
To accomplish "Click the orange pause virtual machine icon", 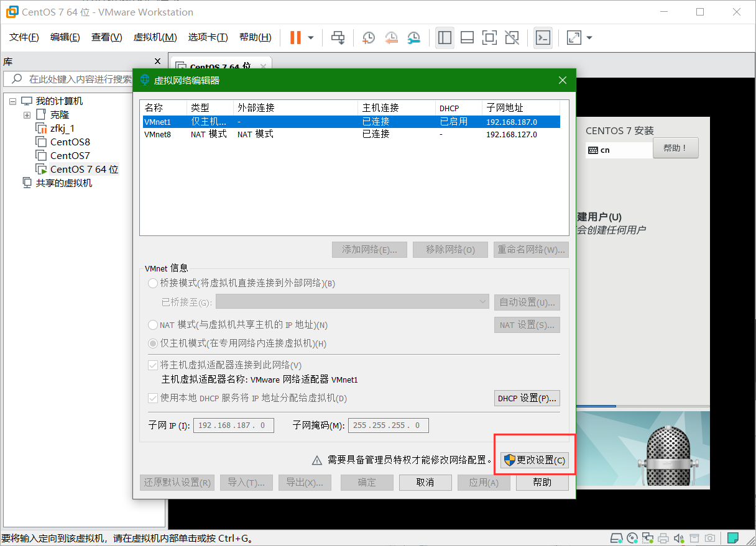I will click(295, 38).
